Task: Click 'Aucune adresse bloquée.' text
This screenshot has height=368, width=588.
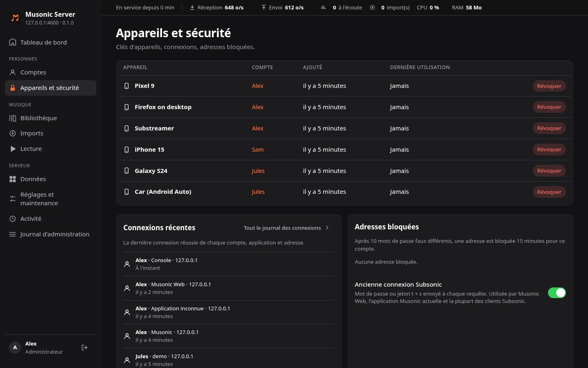Action: pos(386,262)
